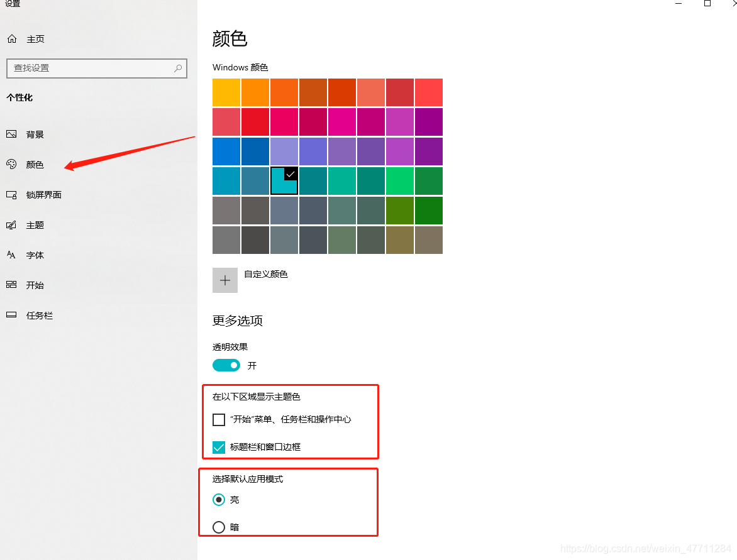Click the Lock screen icon
The height and width of the screenshot is (560, 737).
click(x=11, y=194)
